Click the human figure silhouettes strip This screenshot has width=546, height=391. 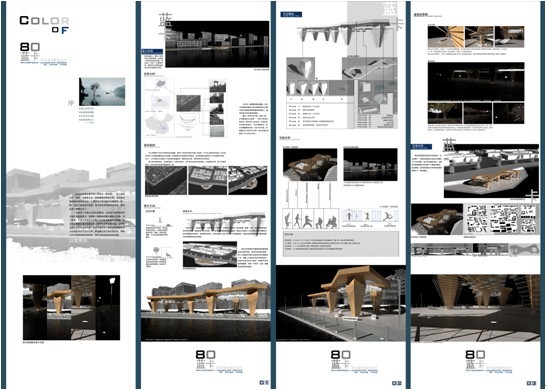tap(311, 219)
